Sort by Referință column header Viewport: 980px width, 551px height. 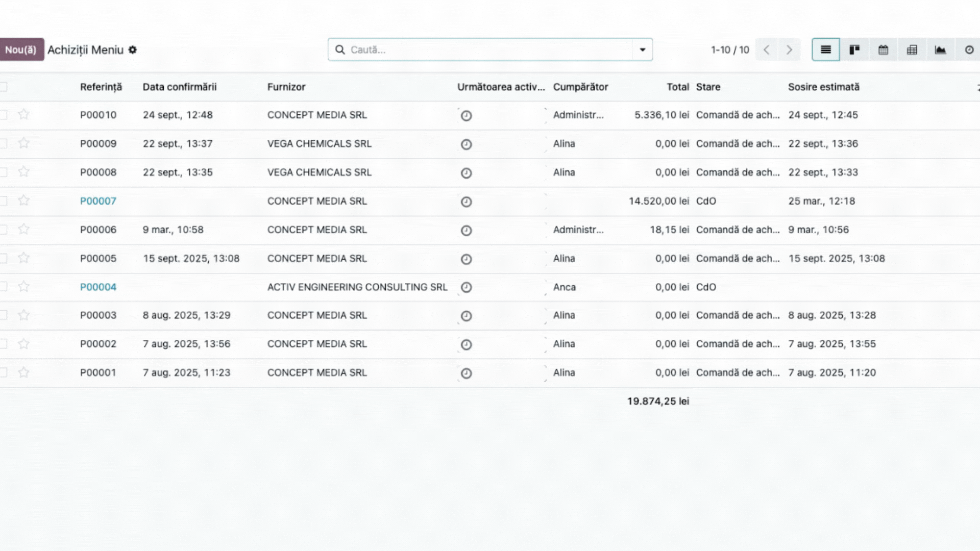click(101, 87)
